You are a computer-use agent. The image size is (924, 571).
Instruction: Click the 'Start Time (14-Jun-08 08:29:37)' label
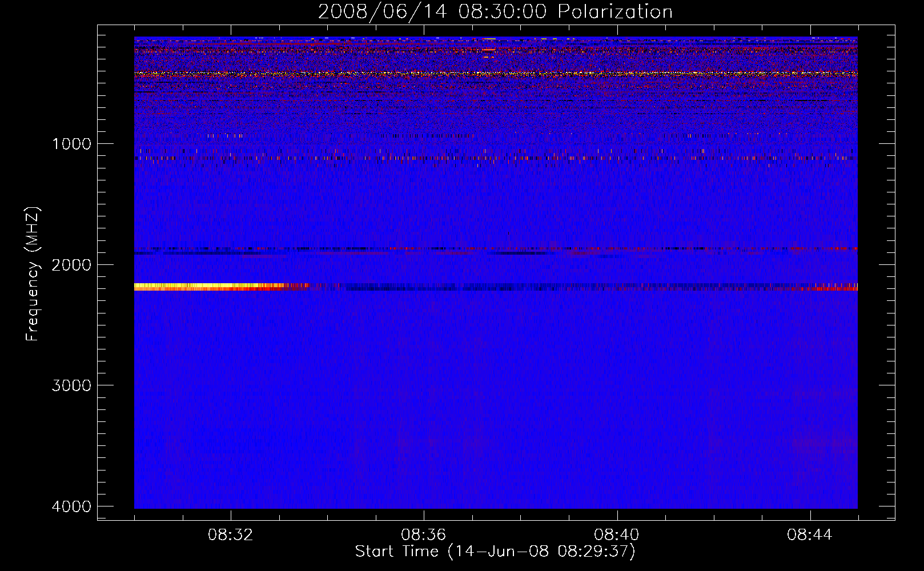tap(495, 552)
